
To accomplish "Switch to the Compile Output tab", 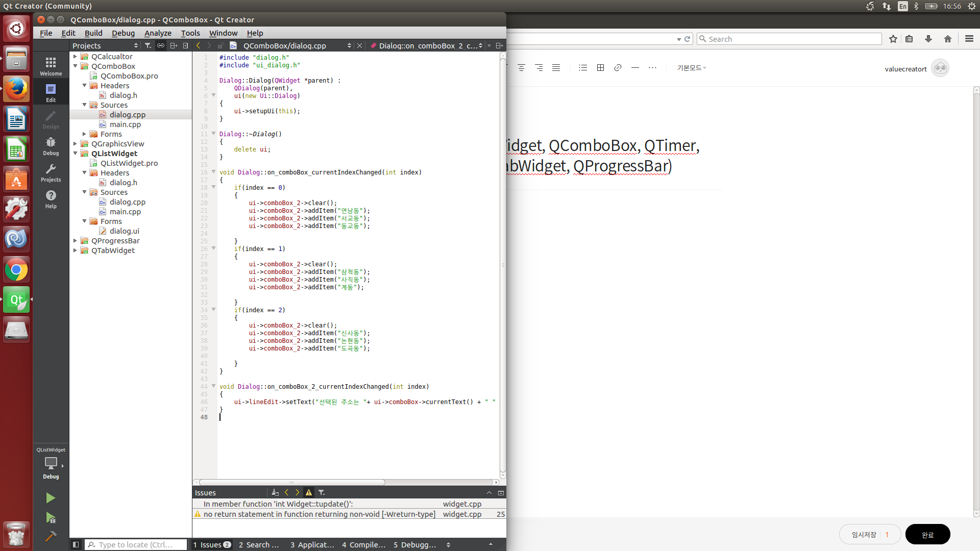I will (363, 544).
